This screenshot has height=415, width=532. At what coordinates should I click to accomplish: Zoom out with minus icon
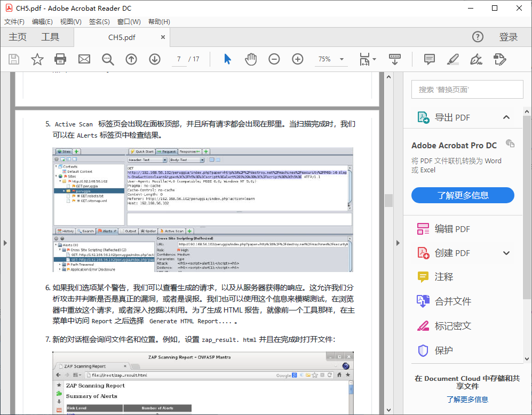(x=274, y=59)
